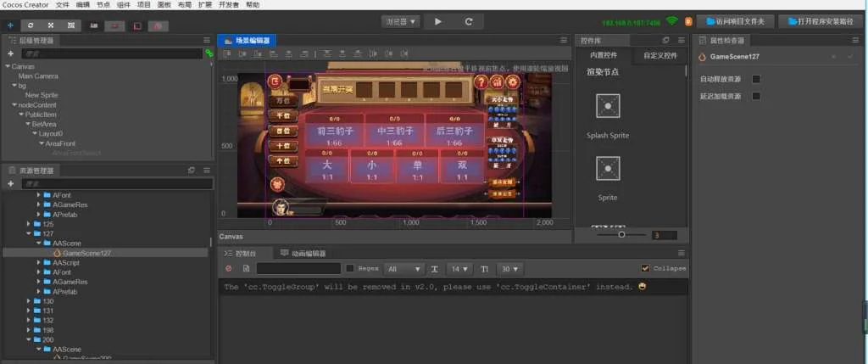
Task: Click the hierarchy search field
Action: click(x=112, y=53)
